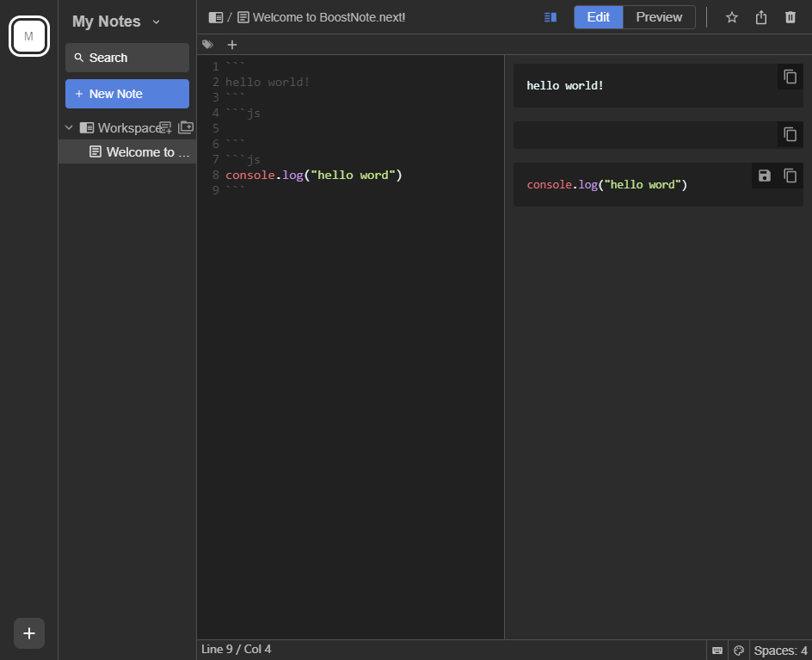Open keymap settings keyboard icon
The height and width of the screenshot is (660, 812).
point(717,651)
